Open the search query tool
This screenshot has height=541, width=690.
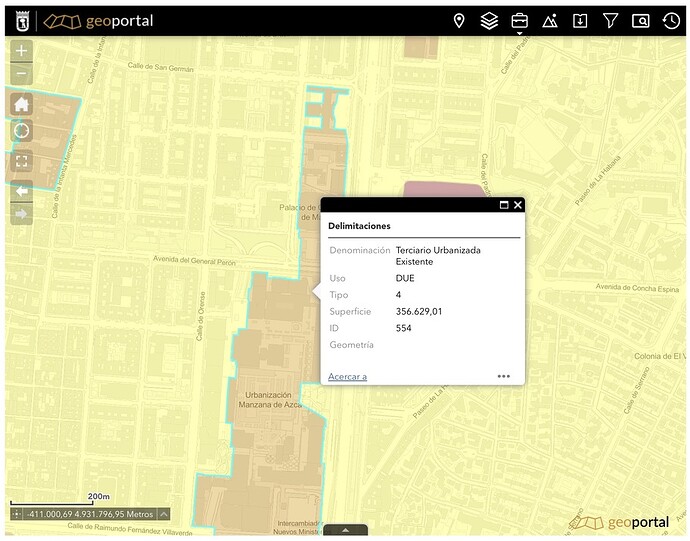point(640,21)
